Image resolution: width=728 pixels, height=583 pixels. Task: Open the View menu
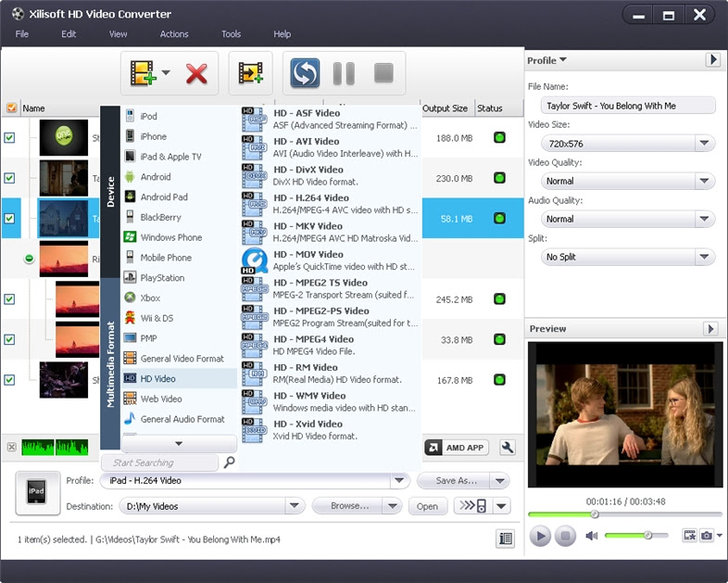pyautogui.click(x=118, y=34)
